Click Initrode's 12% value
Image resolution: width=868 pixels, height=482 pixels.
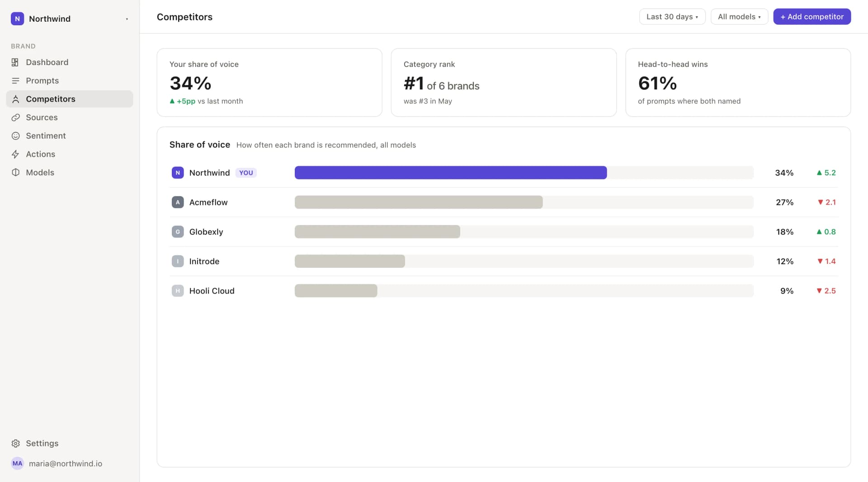tap(785, 261)
